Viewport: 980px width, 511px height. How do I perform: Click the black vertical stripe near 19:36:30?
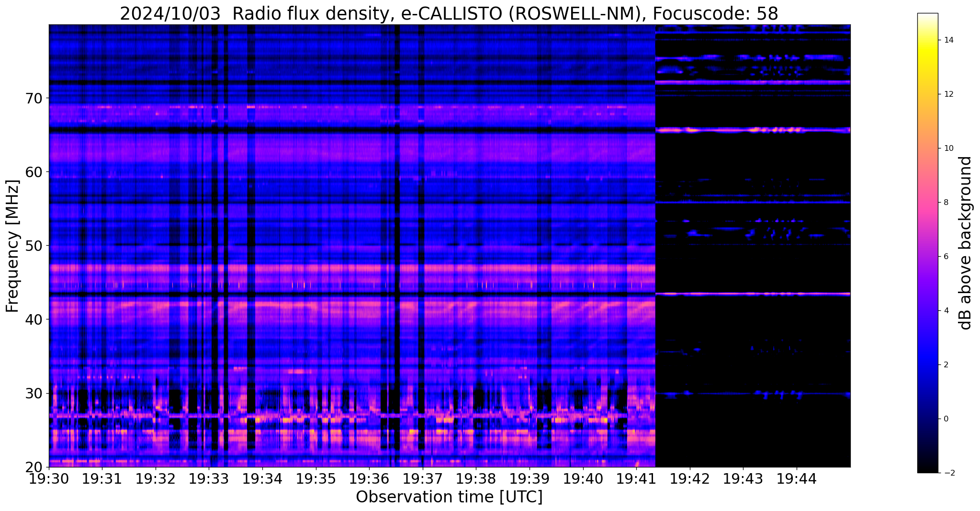pos(397,246)
